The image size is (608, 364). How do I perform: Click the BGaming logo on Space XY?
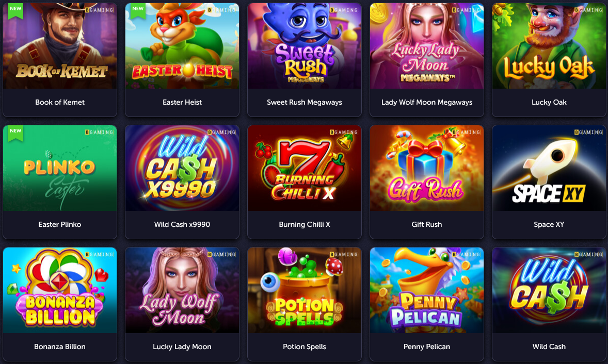588,132
